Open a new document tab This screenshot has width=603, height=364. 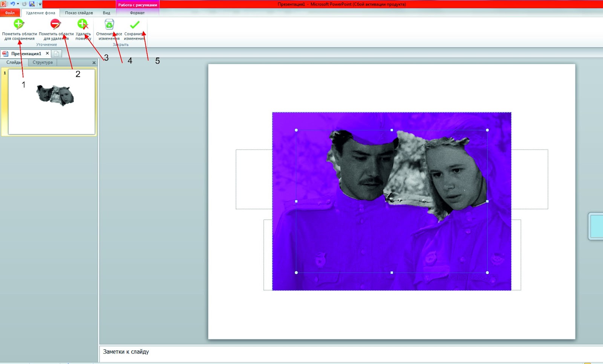pyautogui.click(x=56, y=53)
